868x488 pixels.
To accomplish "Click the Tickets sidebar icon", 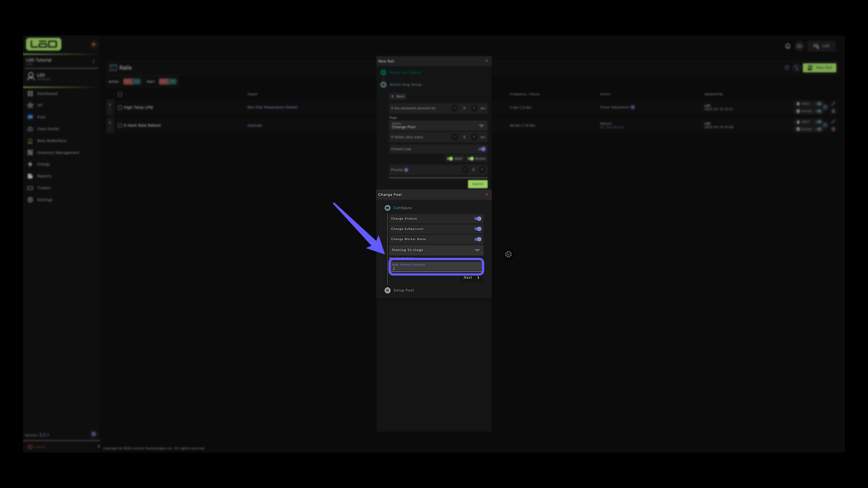I will click(30, 188).
